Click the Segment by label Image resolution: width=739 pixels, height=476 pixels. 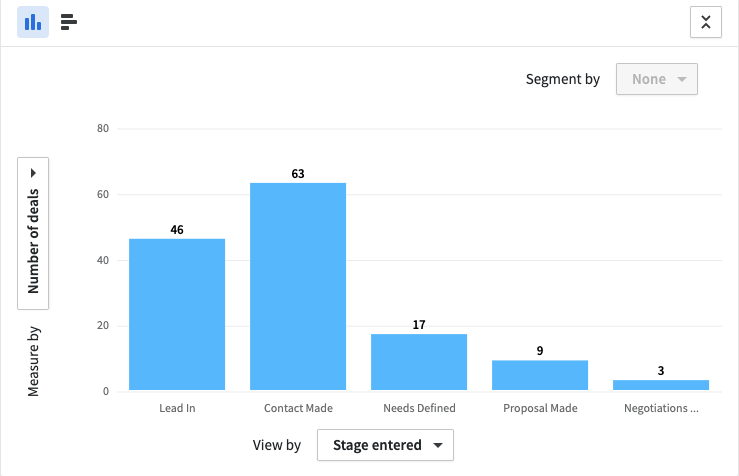(562, 79)
